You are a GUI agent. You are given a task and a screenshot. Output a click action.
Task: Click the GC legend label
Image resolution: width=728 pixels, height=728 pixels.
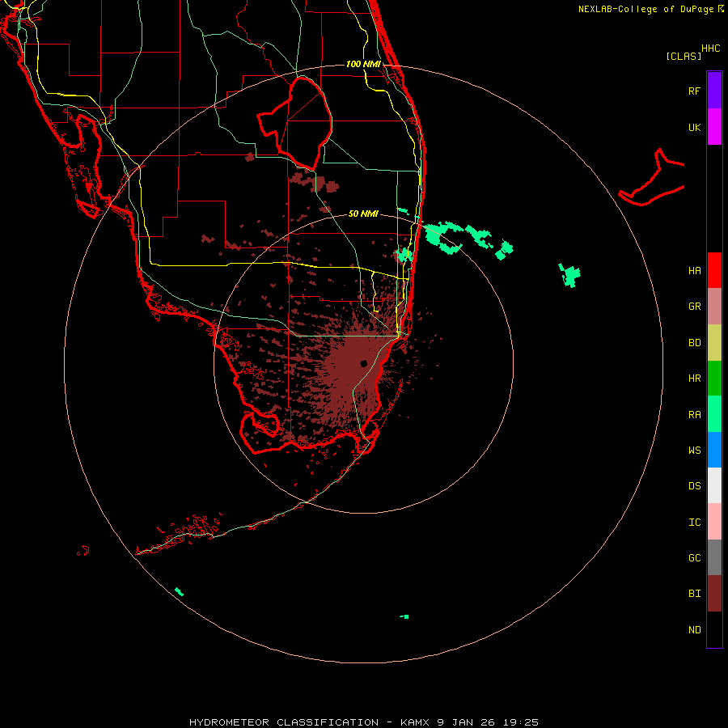click(x=694, y=558)
